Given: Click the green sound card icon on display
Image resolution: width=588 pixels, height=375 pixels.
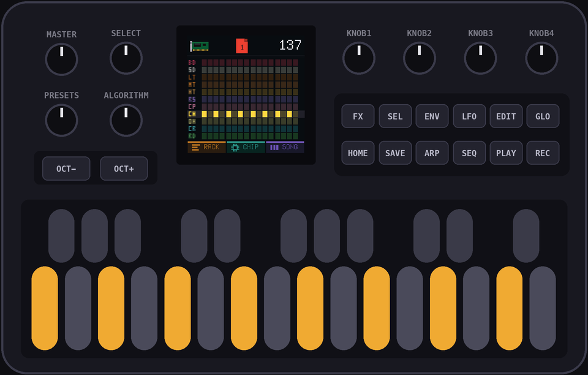Looking at the screenshot, I should click(199, 46).
